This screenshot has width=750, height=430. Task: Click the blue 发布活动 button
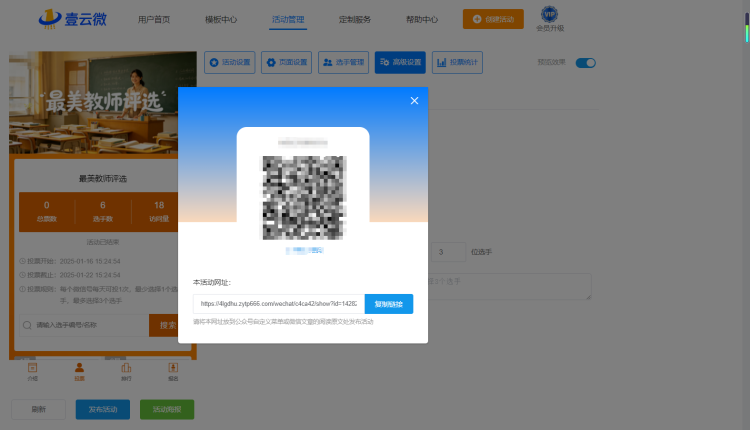[x=103, y=409]
